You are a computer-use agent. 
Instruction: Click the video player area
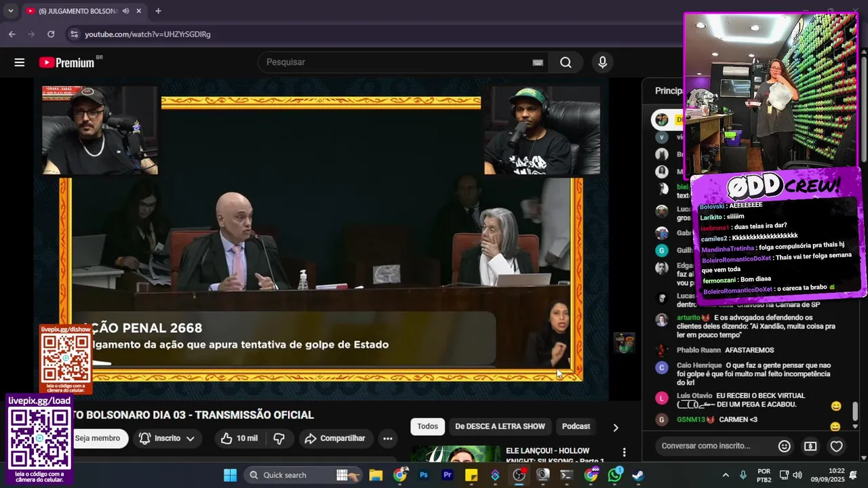321,239
